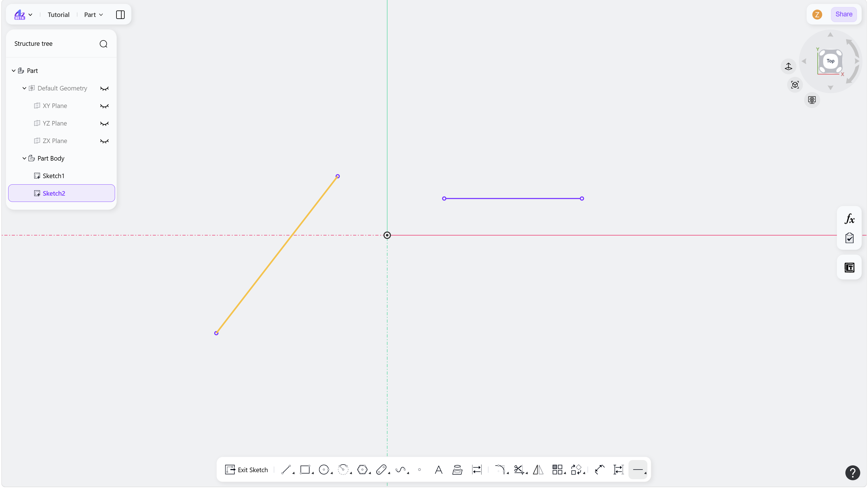
Task: Select the Circle sketch tool
Action: [x=324, y=469]
